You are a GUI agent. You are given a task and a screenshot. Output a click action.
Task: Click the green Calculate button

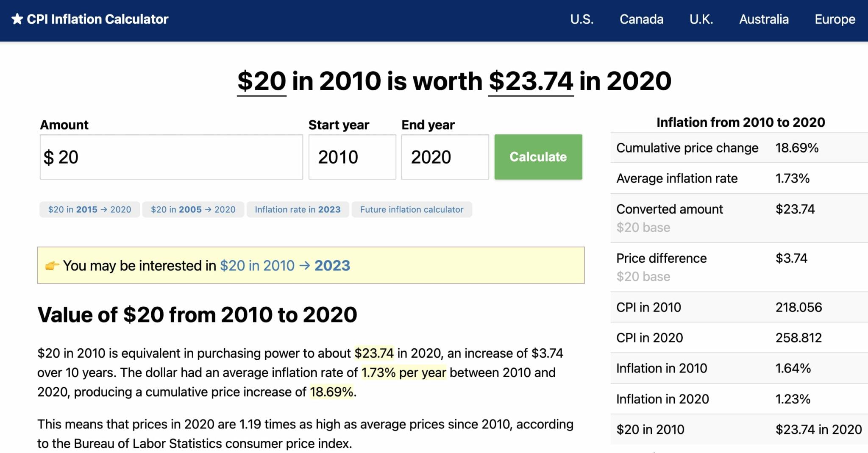(538, 157)
